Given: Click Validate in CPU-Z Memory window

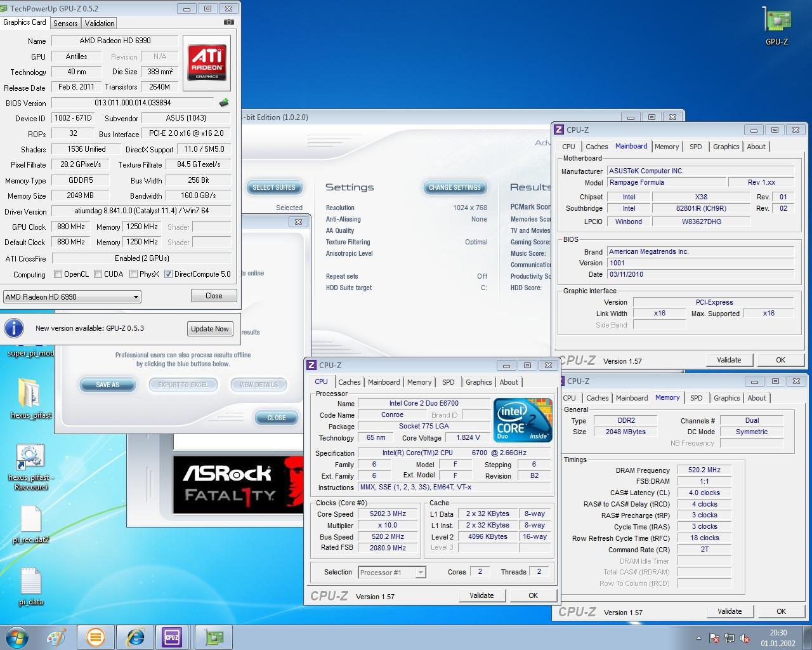Looking at the screenshot, I should click(x=730, y=611).
